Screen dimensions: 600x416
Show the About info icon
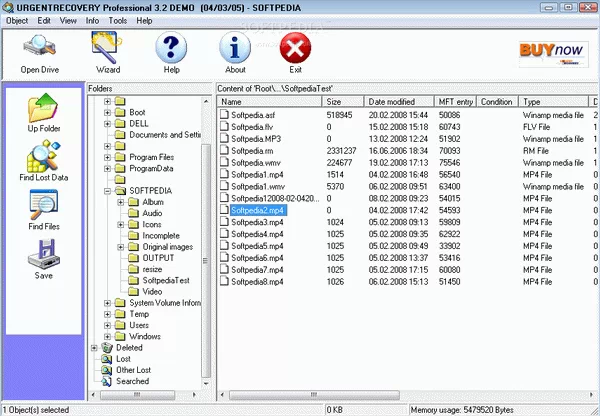(235, 47)
